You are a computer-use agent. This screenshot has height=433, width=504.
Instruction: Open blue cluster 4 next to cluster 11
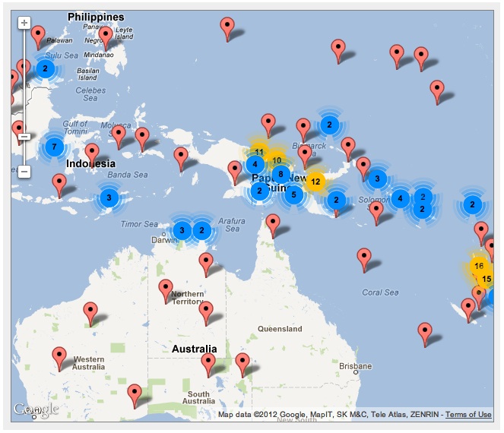(x=255, y=164)
